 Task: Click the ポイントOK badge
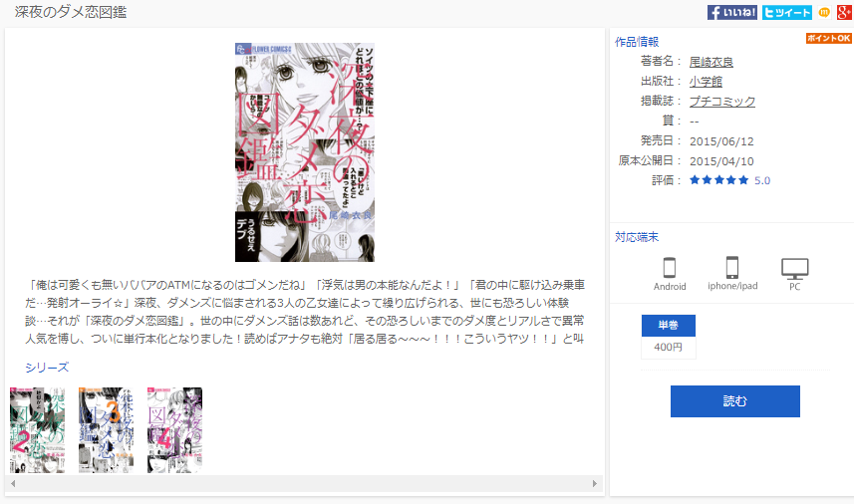pyautogui.click(x=828, y=38)
